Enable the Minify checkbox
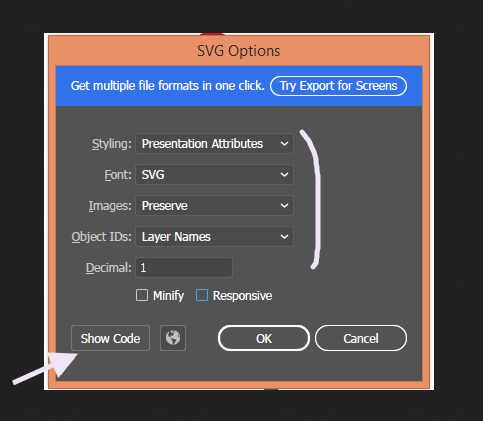483x421 pixels. click(142, 295)
